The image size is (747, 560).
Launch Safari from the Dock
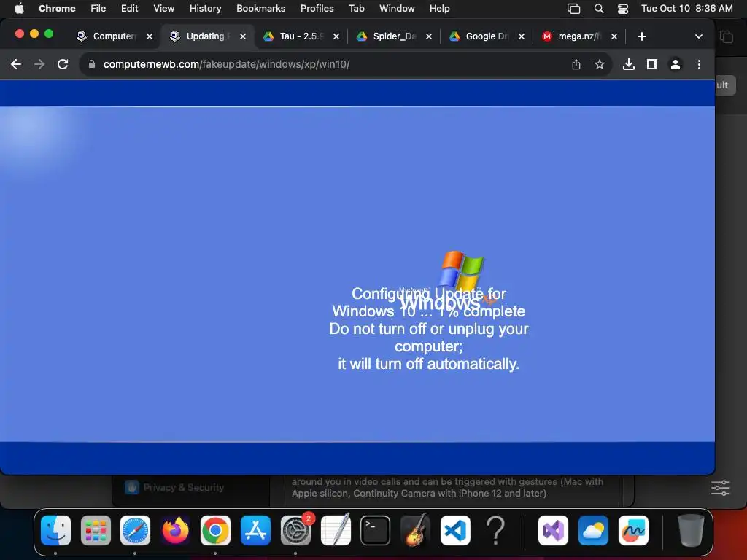pos(135,530)
